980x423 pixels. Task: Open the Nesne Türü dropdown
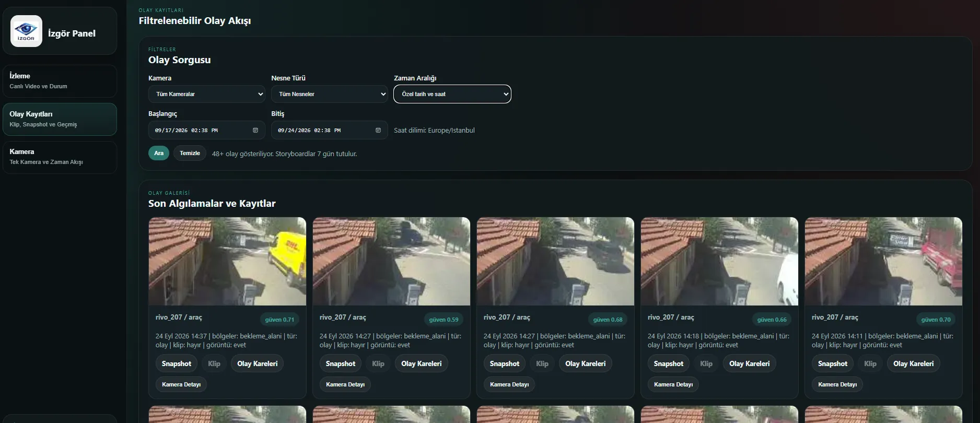click(x=330, y=94)
